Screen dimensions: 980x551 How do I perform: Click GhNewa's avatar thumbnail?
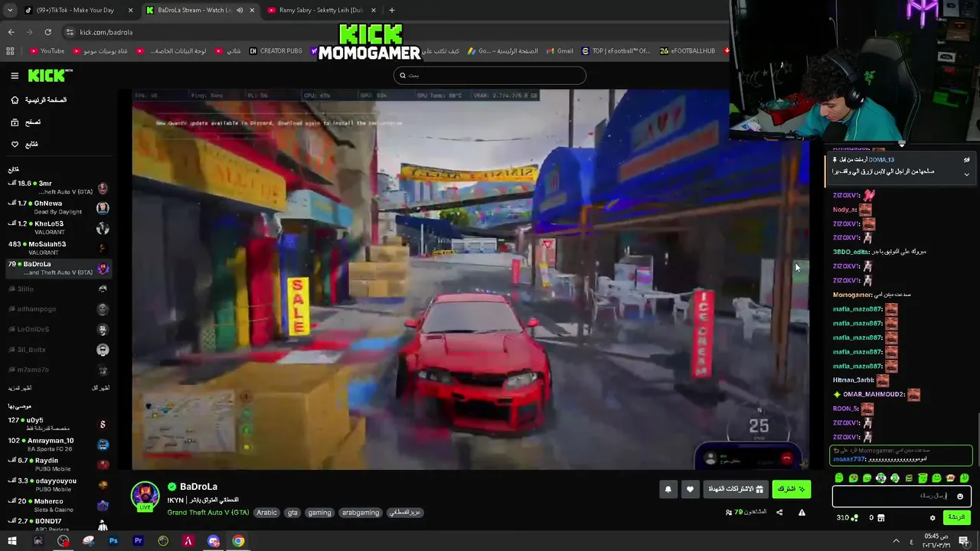(x=103, y=208)
